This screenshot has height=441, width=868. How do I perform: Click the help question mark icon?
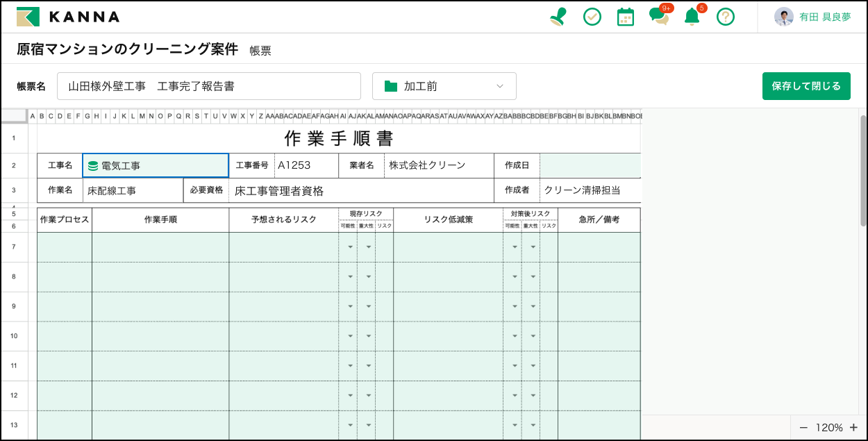point(726,17)
